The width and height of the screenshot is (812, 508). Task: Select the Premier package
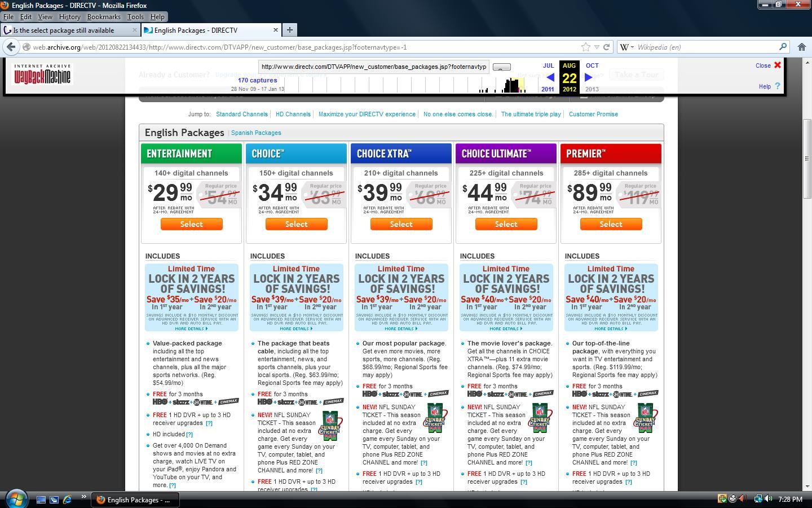(x=611, y=224)
